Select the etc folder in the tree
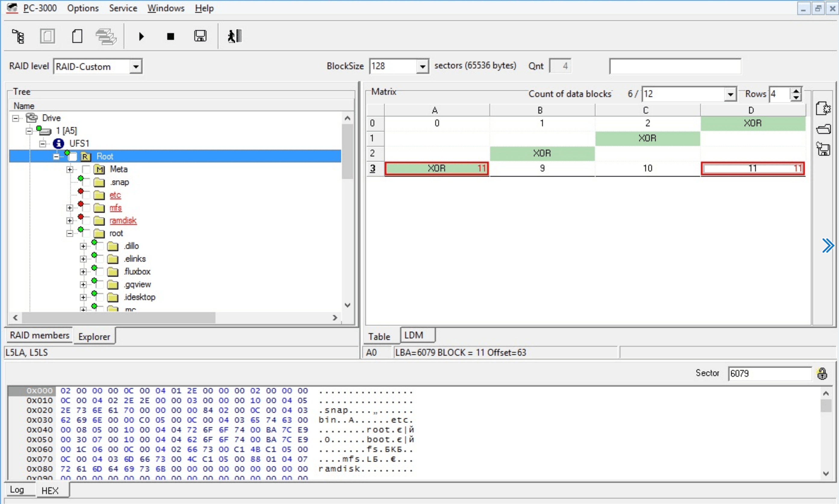The width and height of the screenshot is (839, 504). point(115,195)
